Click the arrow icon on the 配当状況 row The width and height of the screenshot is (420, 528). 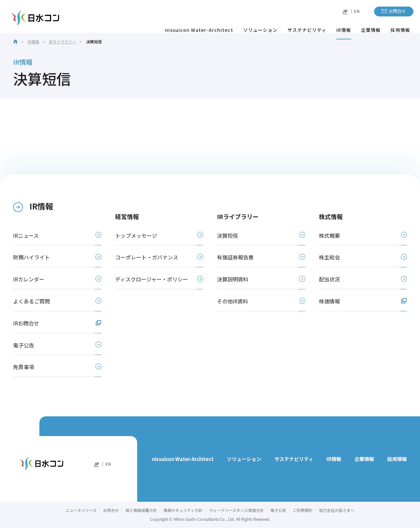click(404, 279)
